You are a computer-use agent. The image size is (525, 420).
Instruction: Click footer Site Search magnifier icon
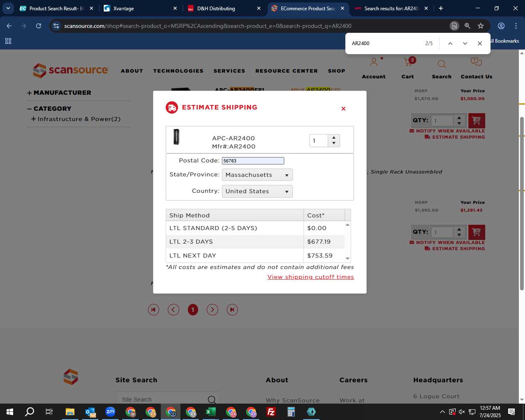click(x=212, y=399)
